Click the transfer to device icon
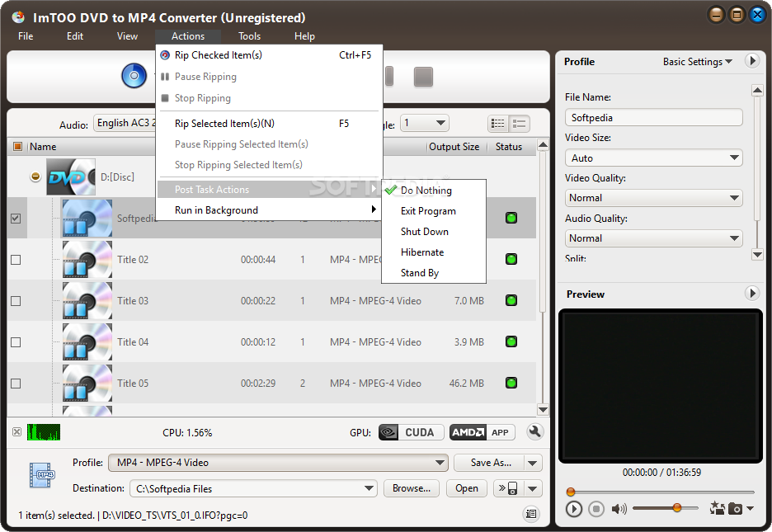772x532 pixels. (x=508, y=488)
